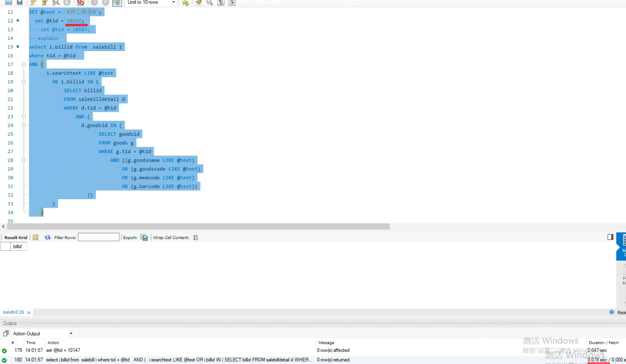The height and width of the screenshot is (364, 626).
Task: Stop query execution hand icon
Action: (x=67, y=2)
